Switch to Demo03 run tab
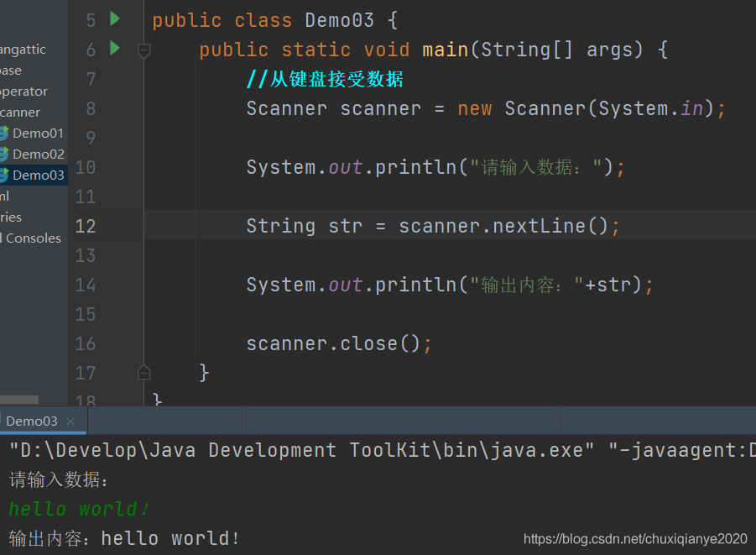Image resolution: width=756 pixels, height=555 pixels. tap(32, 421)
